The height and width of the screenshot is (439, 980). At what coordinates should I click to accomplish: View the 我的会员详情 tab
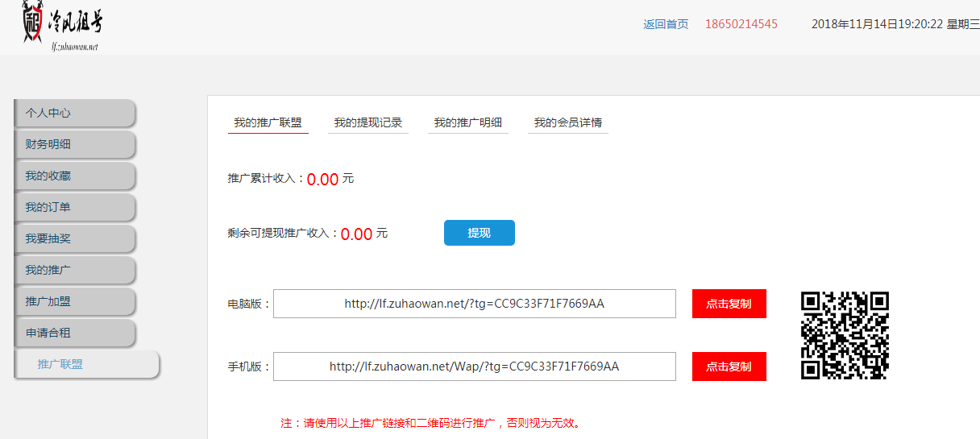point(568,123)
